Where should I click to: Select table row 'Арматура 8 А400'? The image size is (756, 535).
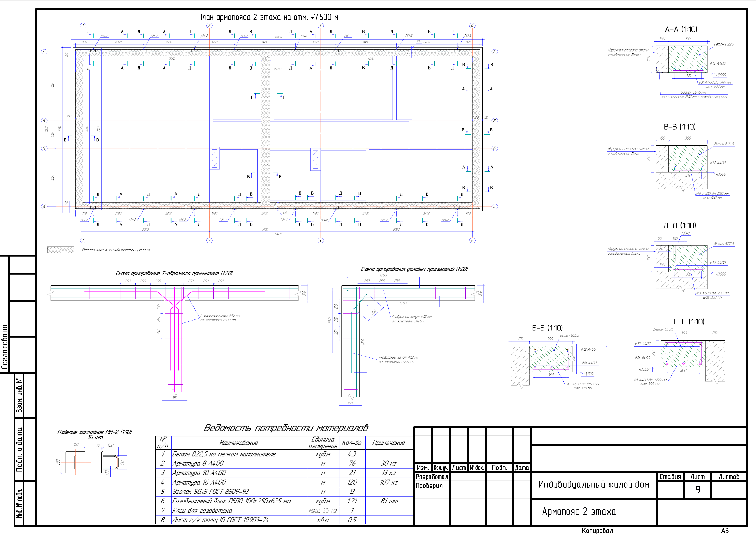point(284,464)
